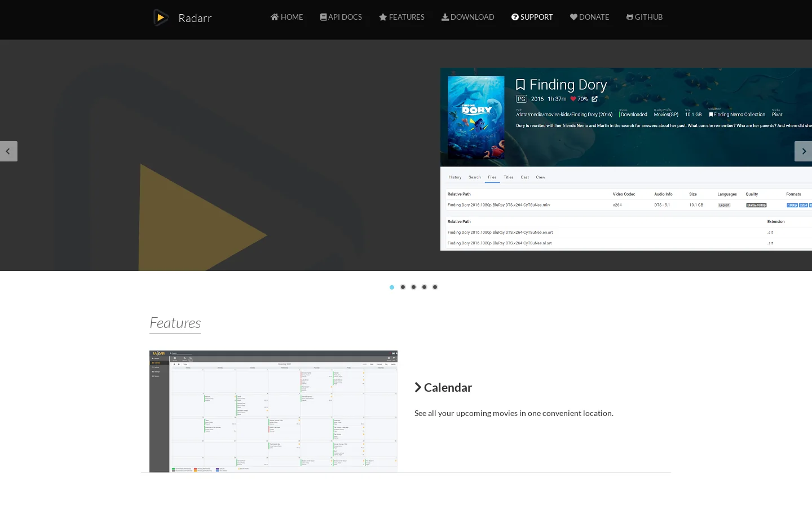This screenshot has height=508, width=812.
Task: Select the fourth carousel dot indicator
Action: (x=424, y=287)
